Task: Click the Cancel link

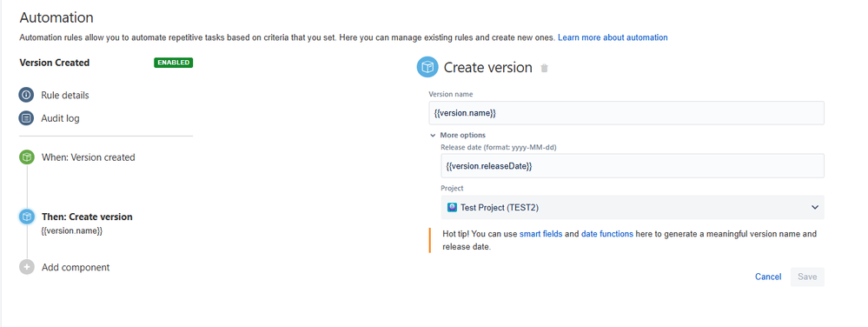Action: tap(768, 277)
